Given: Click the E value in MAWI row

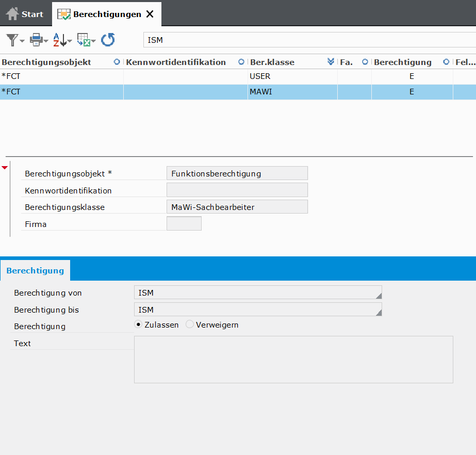Looking at the screenshot, I should 412,92.
